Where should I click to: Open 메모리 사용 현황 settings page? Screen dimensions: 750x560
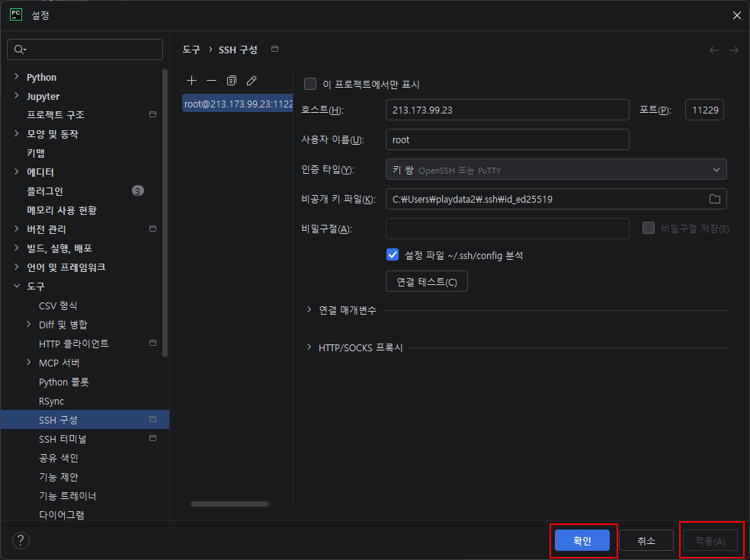coord(62,210)
